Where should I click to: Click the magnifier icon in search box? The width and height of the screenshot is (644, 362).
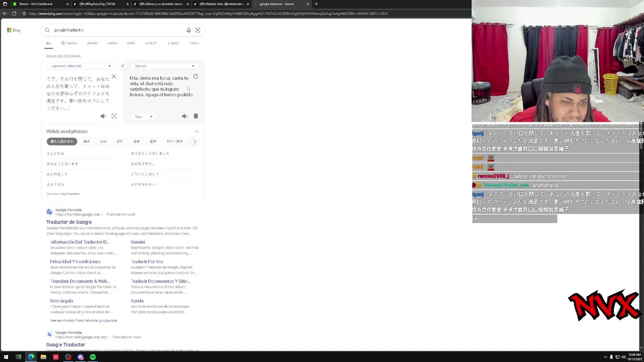tap(47, 30)
